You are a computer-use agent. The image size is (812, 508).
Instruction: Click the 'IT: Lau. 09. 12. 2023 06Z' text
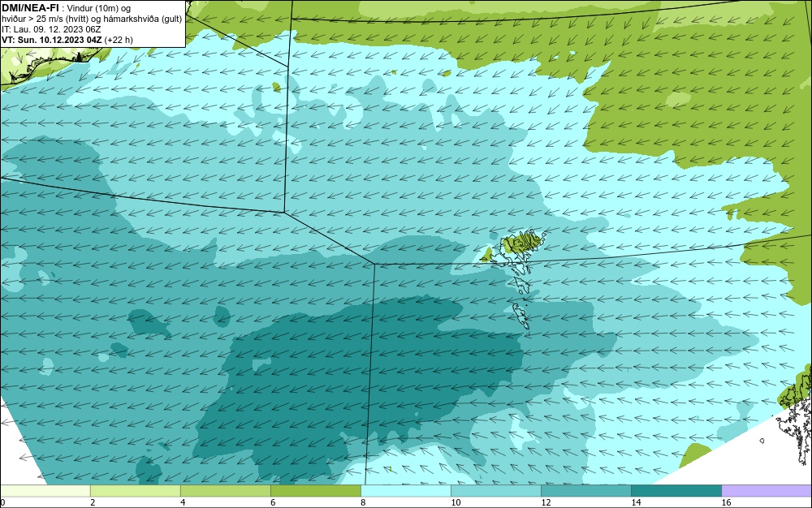coord(50,29)
